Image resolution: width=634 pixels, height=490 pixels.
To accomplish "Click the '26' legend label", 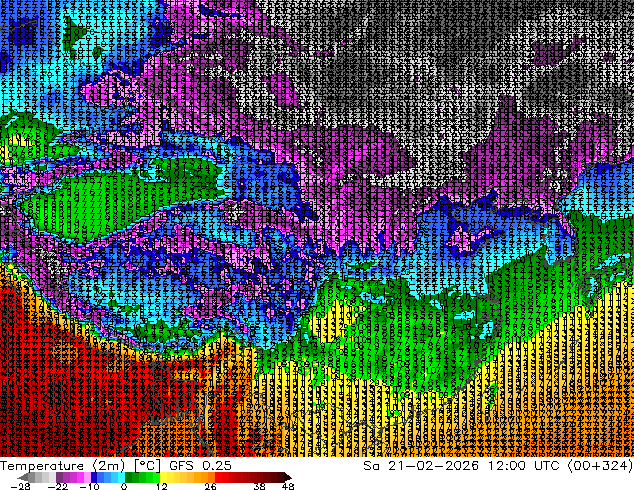I will (x=210, y=486).
